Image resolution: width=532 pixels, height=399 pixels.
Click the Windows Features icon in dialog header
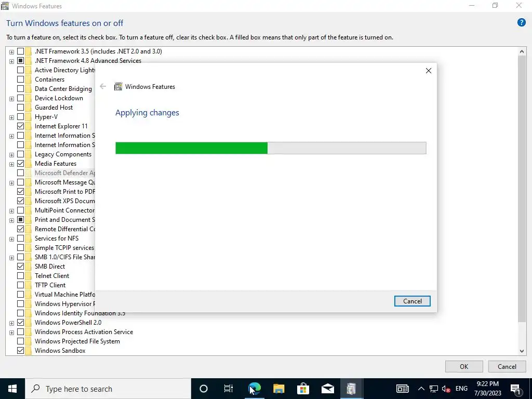point(118,87)
